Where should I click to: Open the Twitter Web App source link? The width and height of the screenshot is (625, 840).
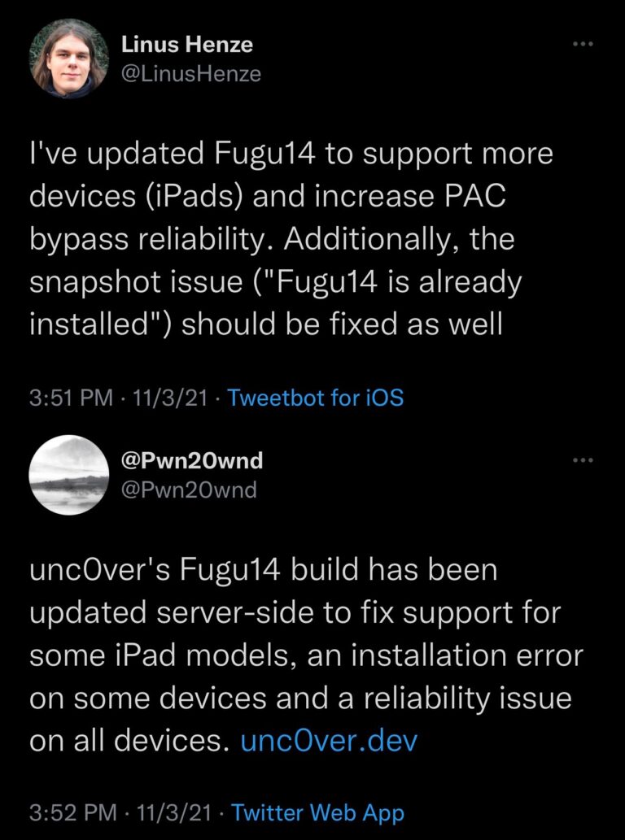point(316,811)
